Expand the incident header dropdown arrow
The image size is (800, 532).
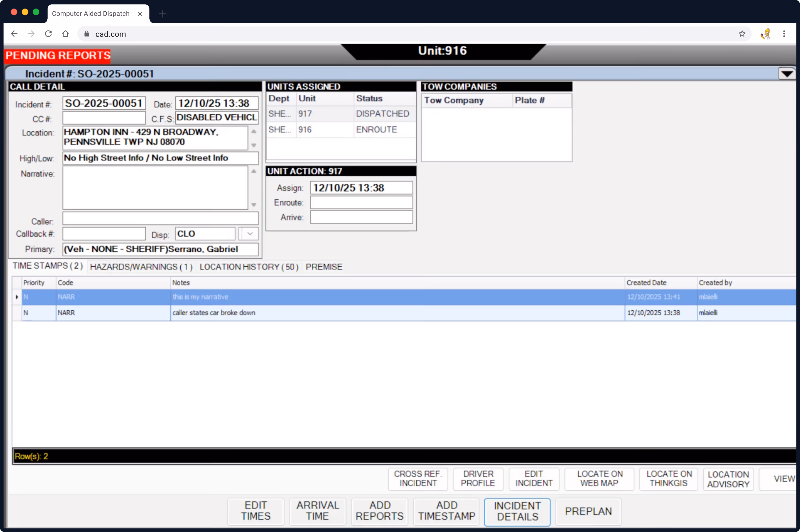tap(786, 73)
